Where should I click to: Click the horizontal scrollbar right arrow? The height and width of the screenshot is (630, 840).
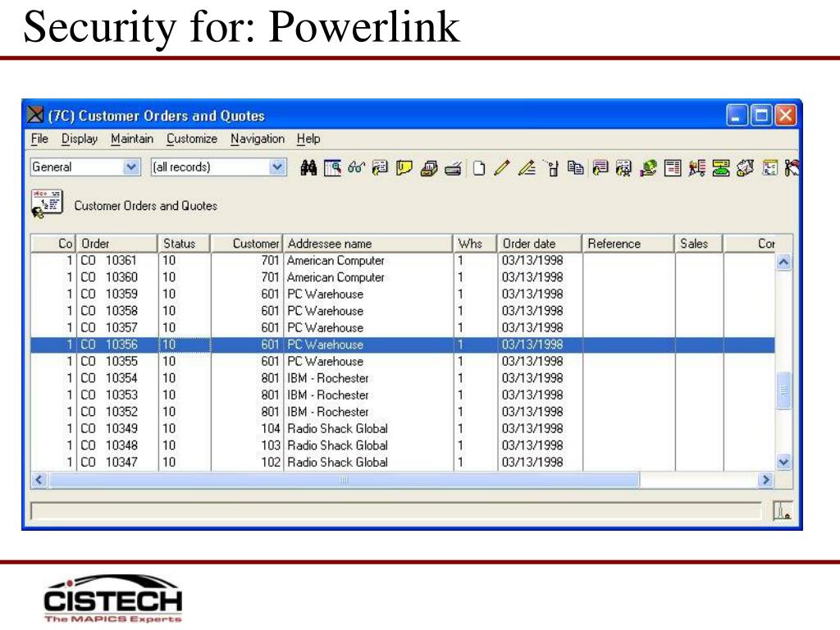[766, 479]
